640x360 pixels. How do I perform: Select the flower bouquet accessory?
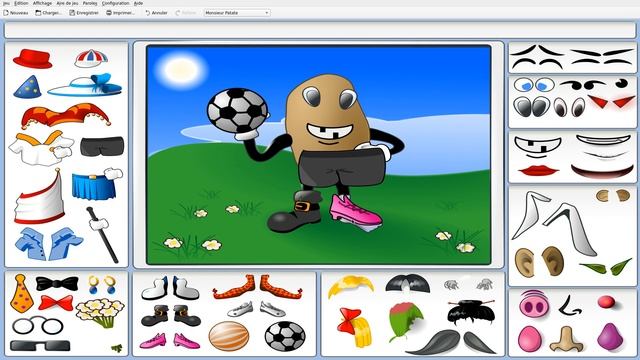coord(100,313)
